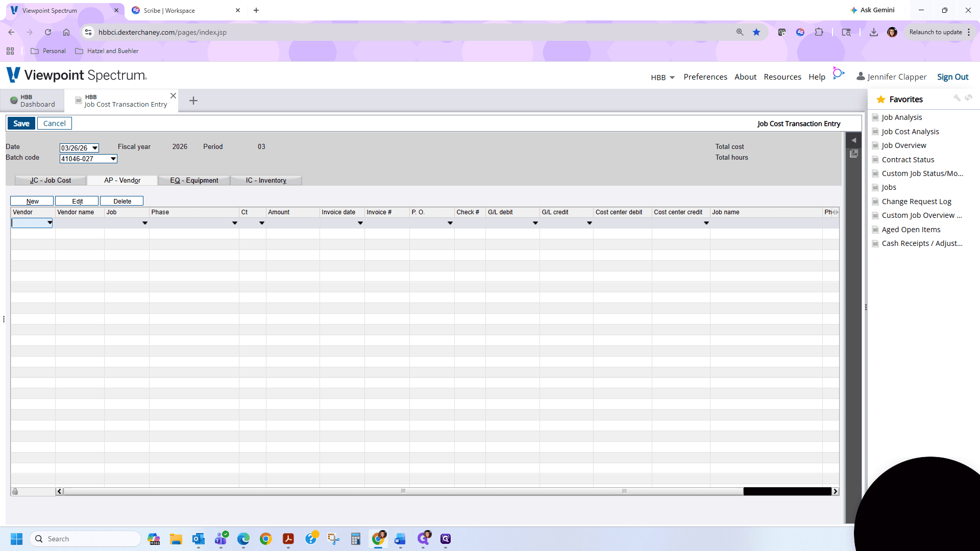Click the grid lock icon

click(x=15, y=491)
